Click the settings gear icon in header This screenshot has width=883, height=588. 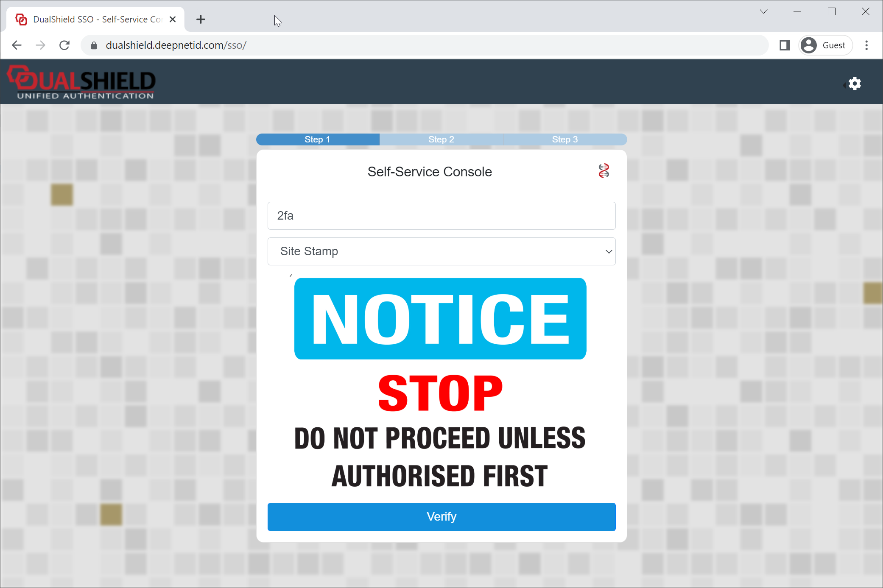point(854,84)
